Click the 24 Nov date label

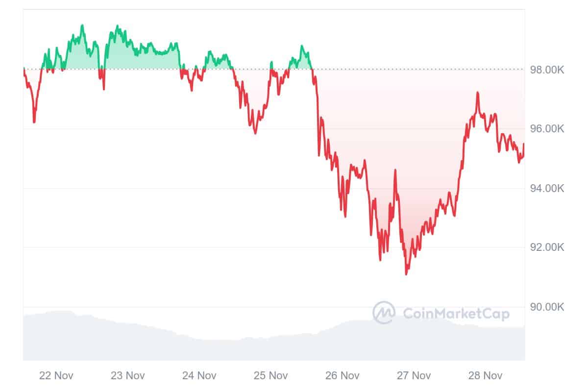coord(199,376)
